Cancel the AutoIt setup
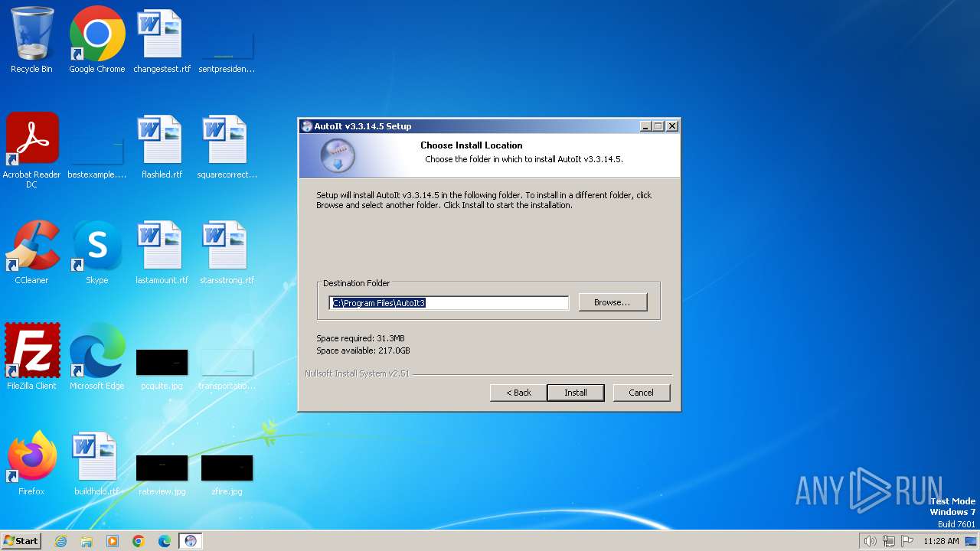980x551 pixels. tap(641, 393)
